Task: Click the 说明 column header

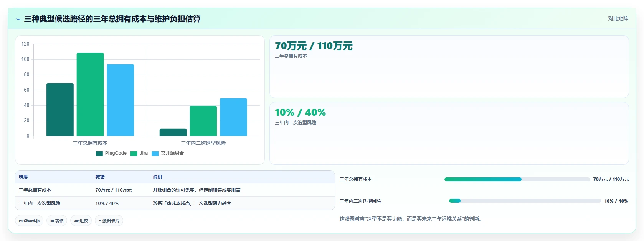Action: pyautogui.click(x=157, y=177)
